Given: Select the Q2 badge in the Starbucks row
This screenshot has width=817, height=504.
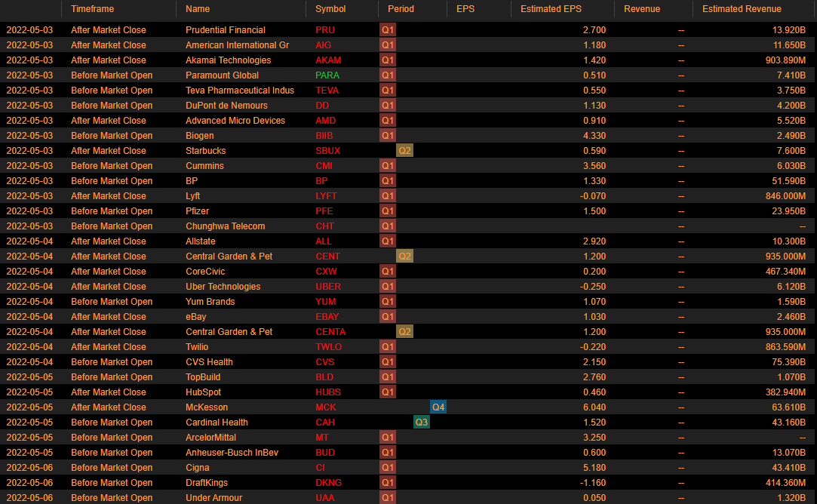Looking at the screenshot, I should pos(405,151).
